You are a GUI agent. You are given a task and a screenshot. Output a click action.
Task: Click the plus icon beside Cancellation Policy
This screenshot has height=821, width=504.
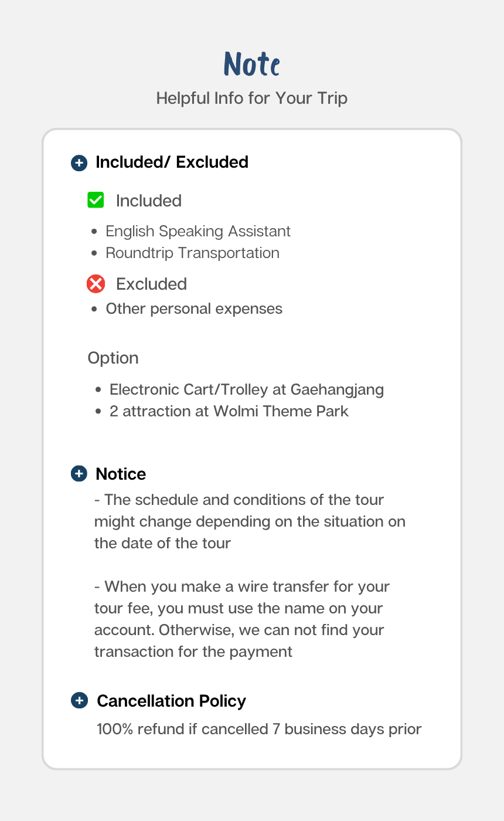click(x=79, y=700)
